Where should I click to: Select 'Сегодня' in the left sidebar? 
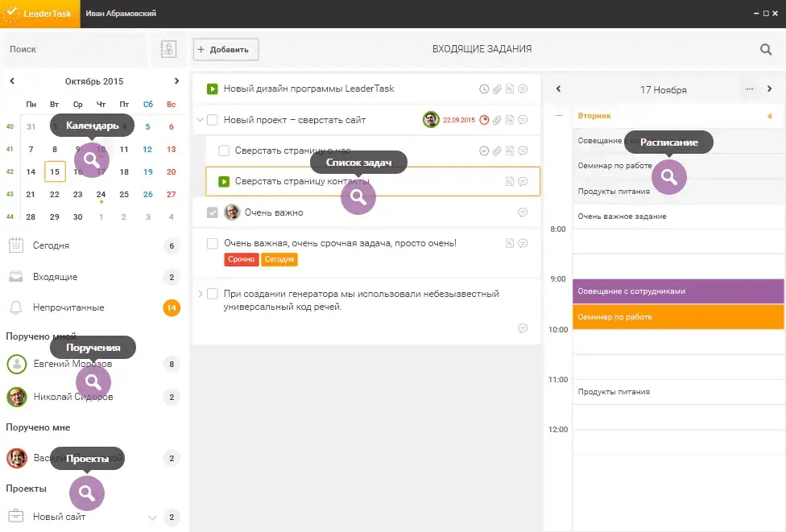coord(51,245)
